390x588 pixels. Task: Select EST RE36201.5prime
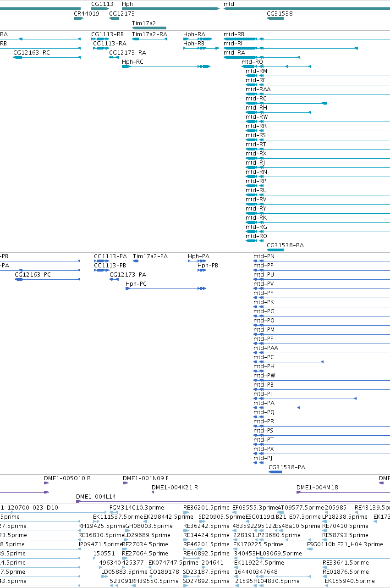point(206,507)
